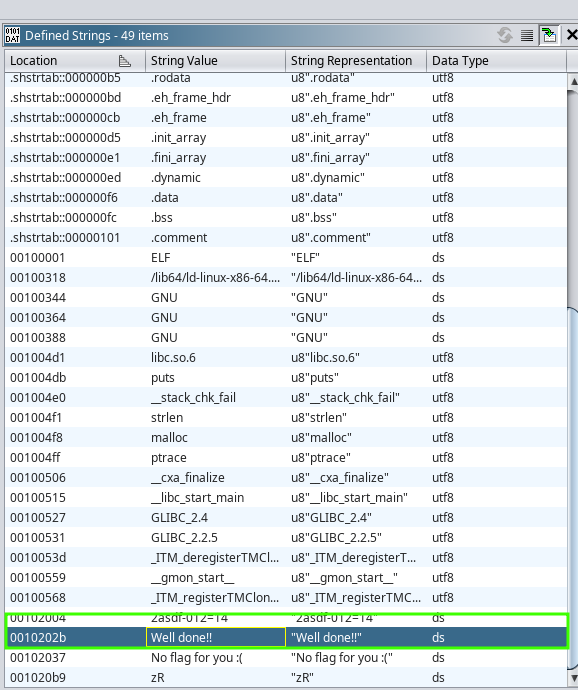
Task: Select the .comment shstrtab row
Action: tap(286, 238)
